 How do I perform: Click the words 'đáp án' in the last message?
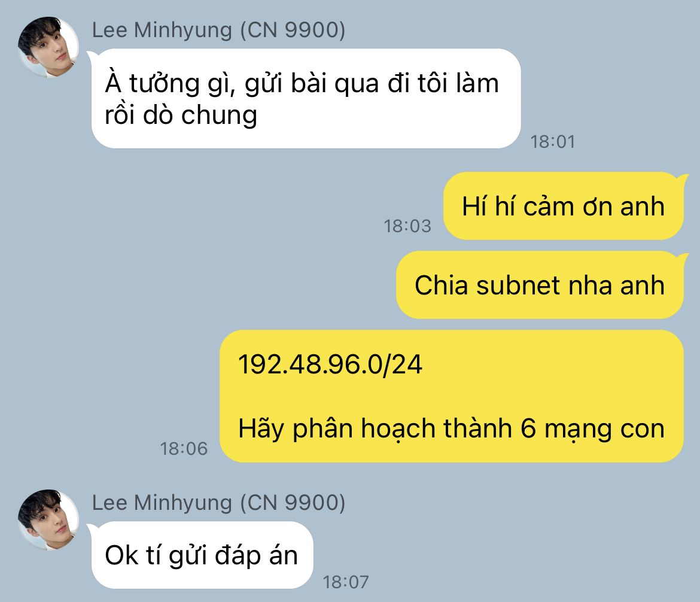pyautogui.click(x=256, y=555)
